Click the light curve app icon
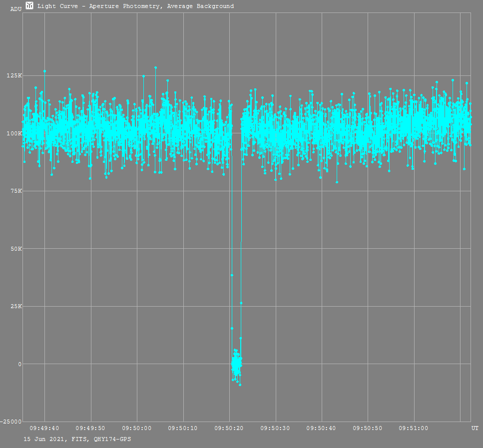 pos(29,5)
